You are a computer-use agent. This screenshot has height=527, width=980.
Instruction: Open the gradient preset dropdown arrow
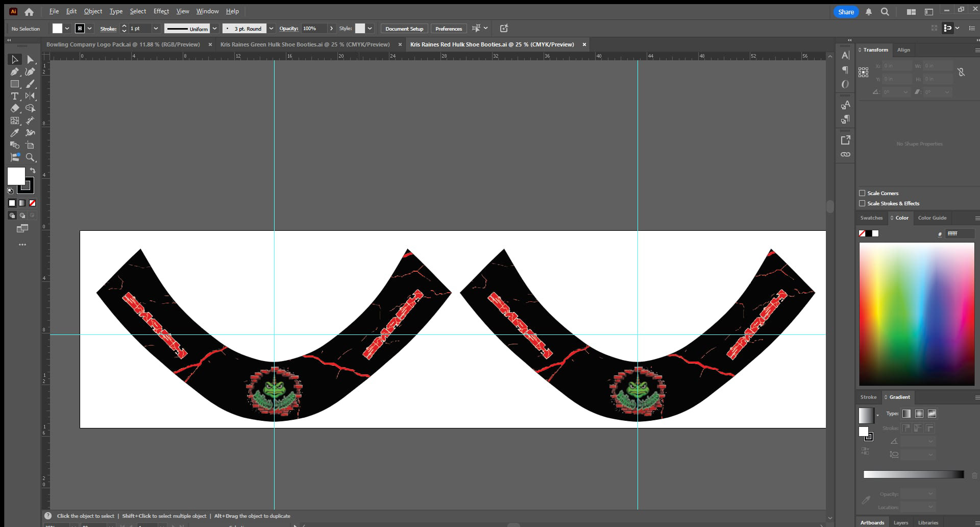877,415
